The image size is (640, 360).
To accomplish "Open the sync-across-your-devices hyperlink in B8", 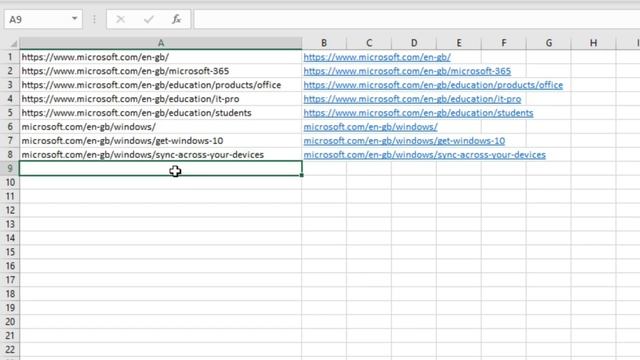I will click(424, 154).
